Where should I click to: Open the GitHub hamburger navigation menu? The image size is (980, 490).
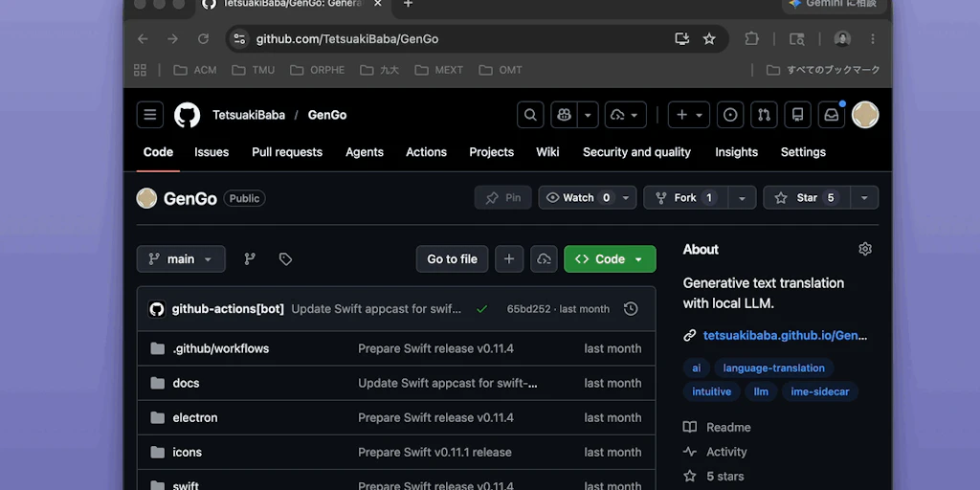click(x=150, y=115)
